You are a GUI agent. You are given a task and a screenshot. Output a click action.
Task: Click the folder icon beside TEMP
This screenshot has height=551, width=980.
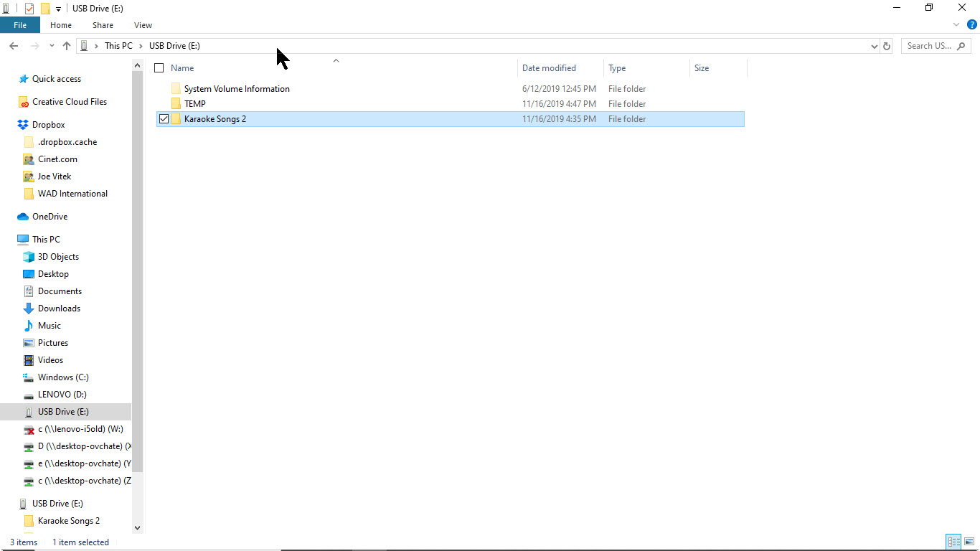pyautogui.click(x=176, y=104)
